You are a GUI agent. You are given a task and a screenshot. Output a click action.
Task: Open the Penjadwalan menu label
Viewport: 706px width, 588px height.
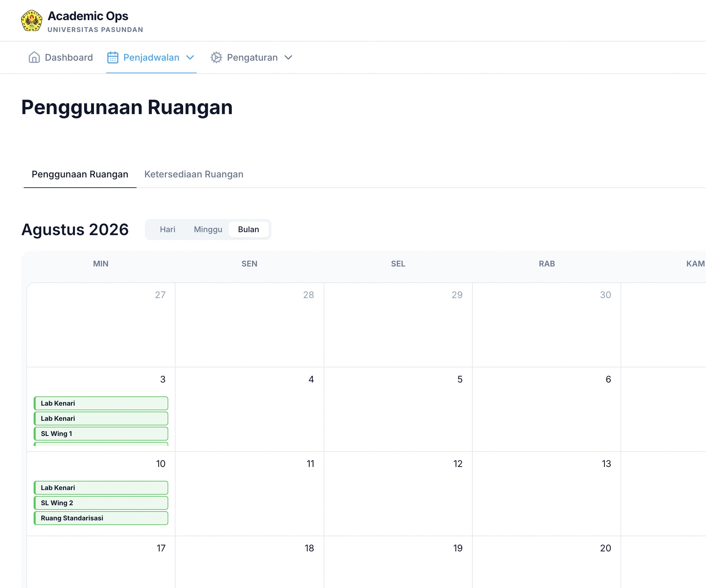pyautogui.click(x=151, y=57)
